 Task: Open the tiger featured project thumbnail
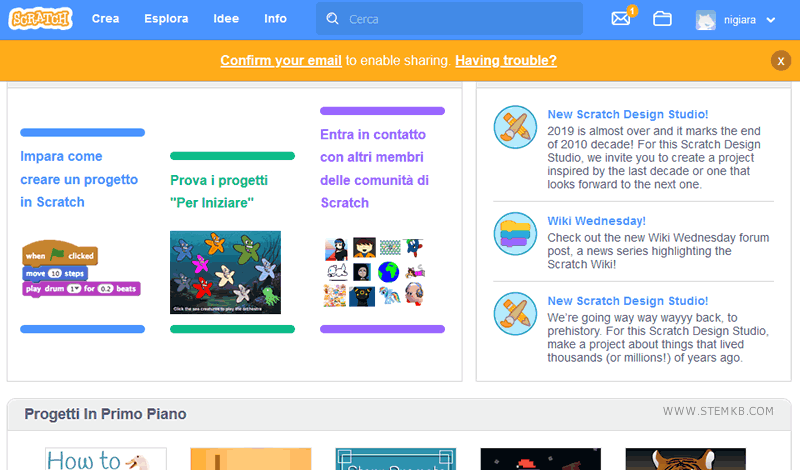(x=686, y=459)
